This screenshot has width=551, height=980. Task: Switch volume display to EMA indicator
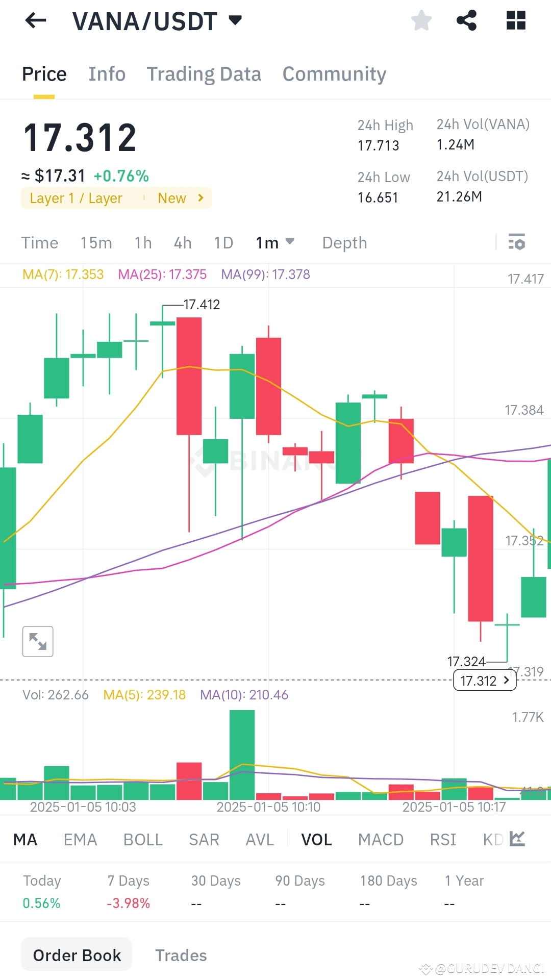(80, 839)
